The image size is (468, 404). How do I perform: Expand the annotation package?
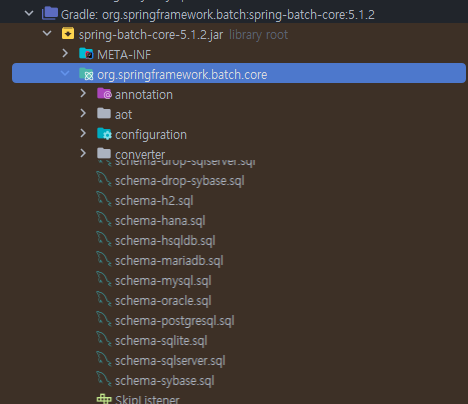pos(83,93)
